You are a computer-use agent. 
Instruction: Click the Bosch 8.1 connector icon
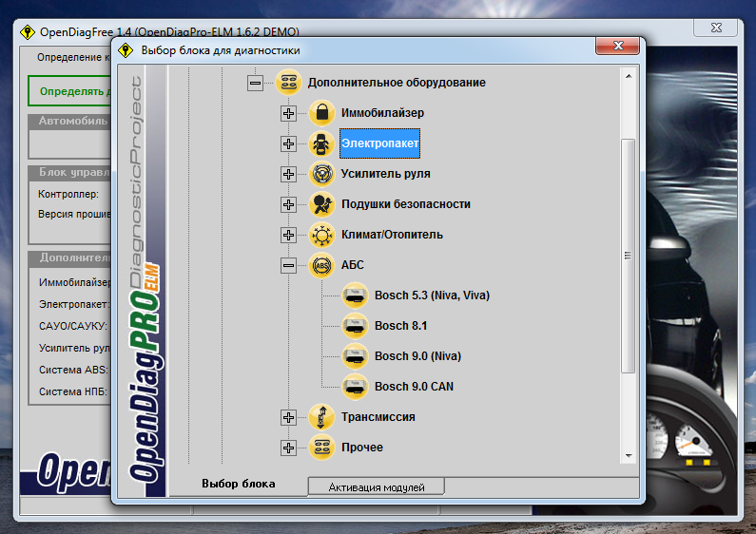point(355,326)
